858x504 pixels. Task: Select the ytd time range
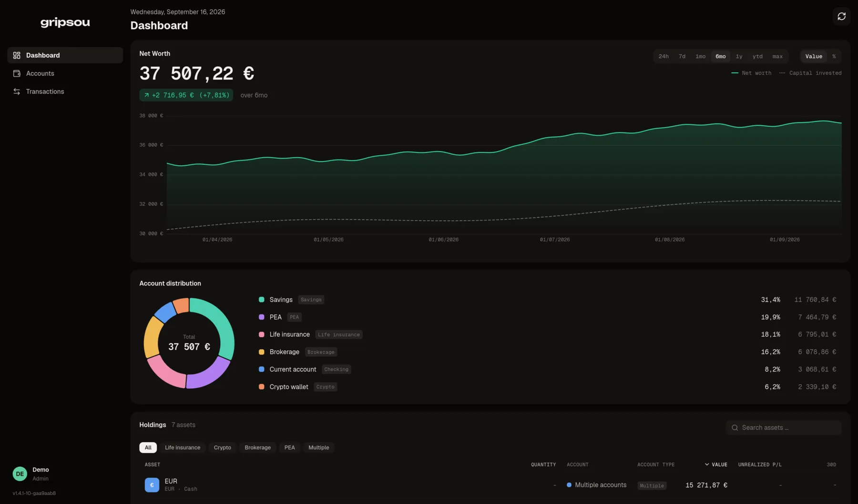point(757,56)
